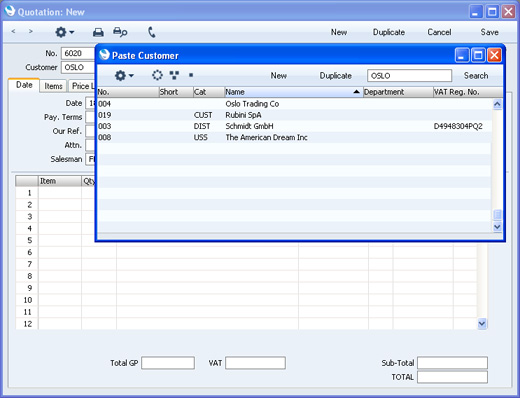This screenshot has width=520, height=398.
Task: Select the Oslo Trading Co customer row
Action: (x=294, y=104)
